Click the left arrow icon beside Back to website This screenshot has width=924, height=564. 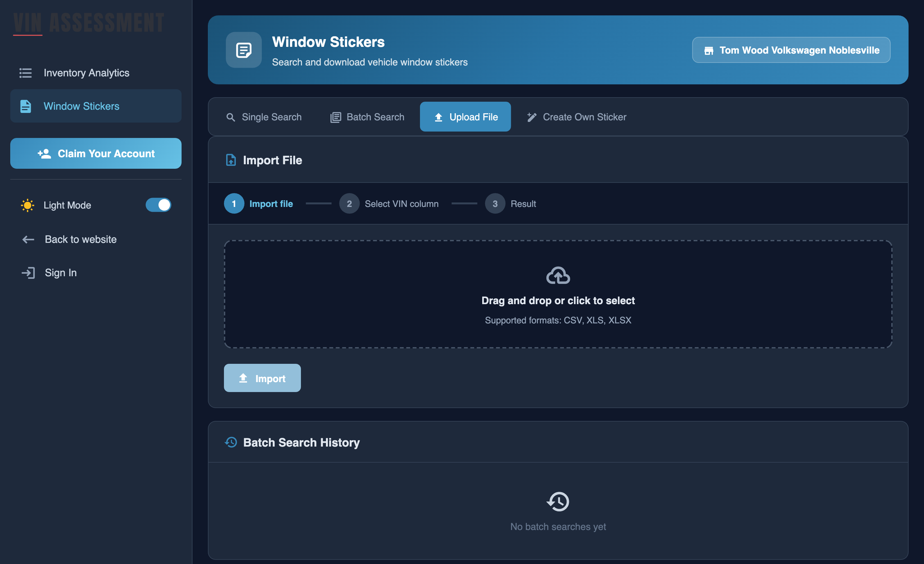point(28,239)
